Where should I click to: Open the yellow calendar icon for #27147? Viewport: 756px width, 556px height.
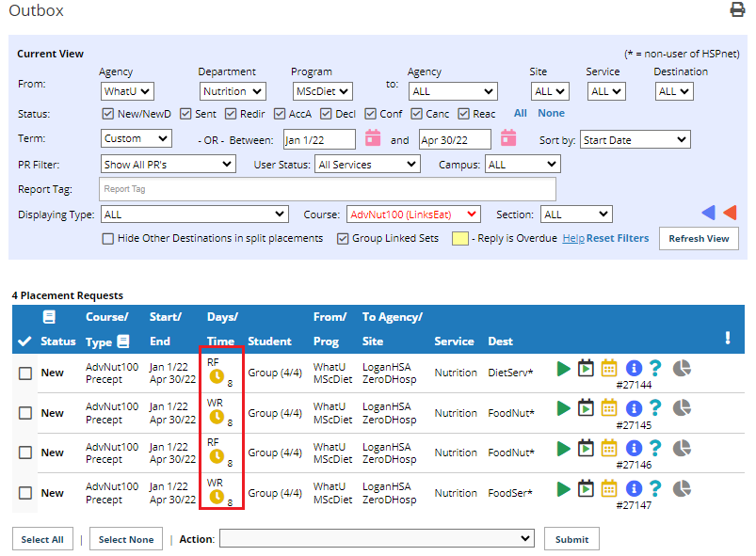tap(609, 489)
